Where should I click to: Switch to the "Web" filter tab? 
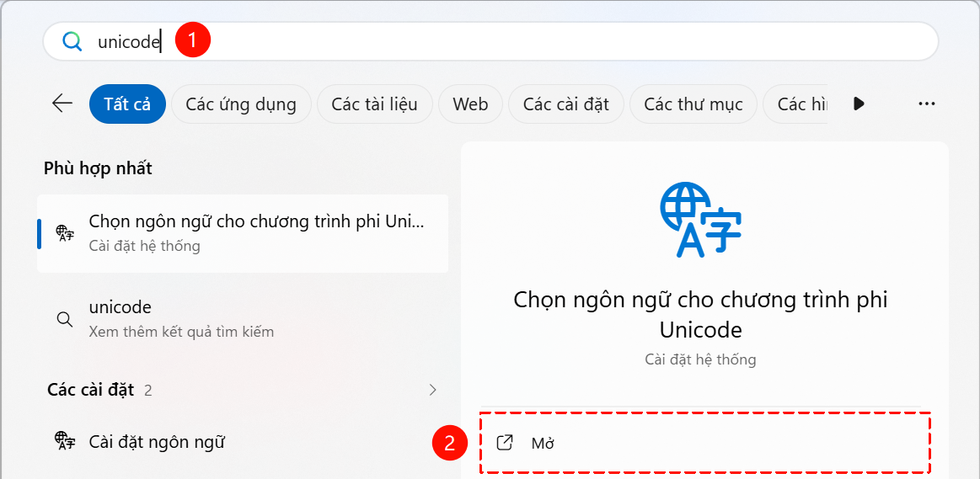(470, 104)
